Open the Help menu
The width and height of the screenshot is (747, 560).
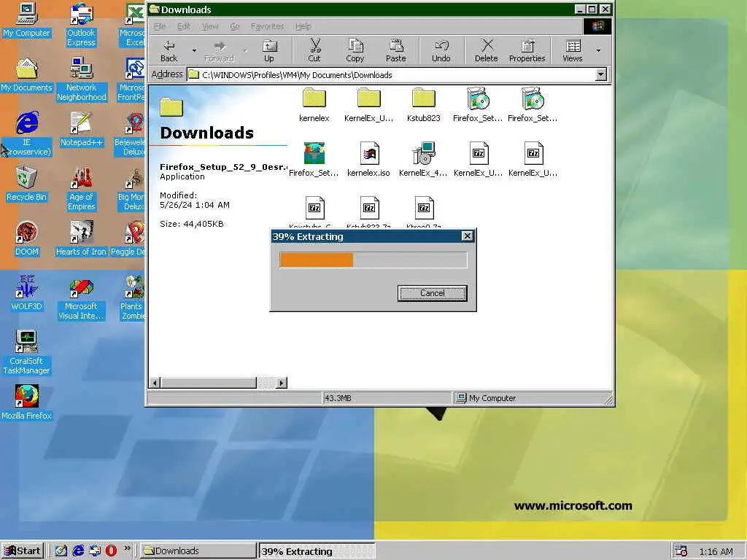pos(303,26)
